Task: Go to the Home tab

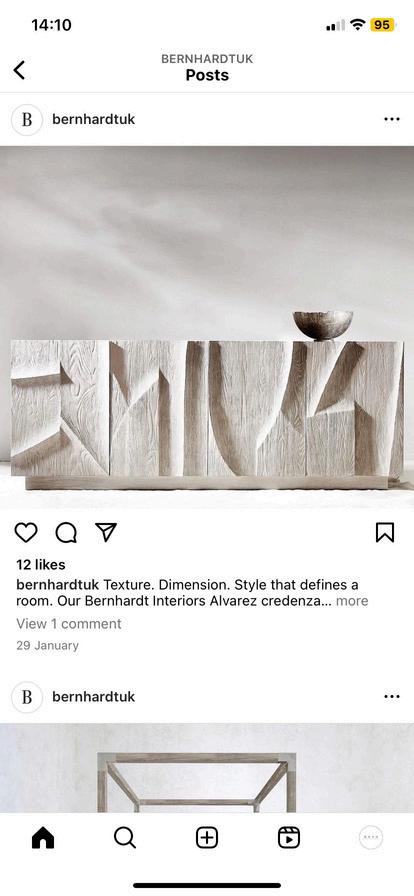Action: [x=43, y=838]
